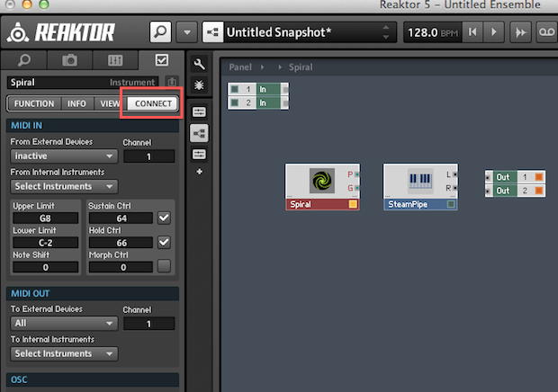
Task: Toggle the Hold Ctrl checkbox
Action: 163,242
